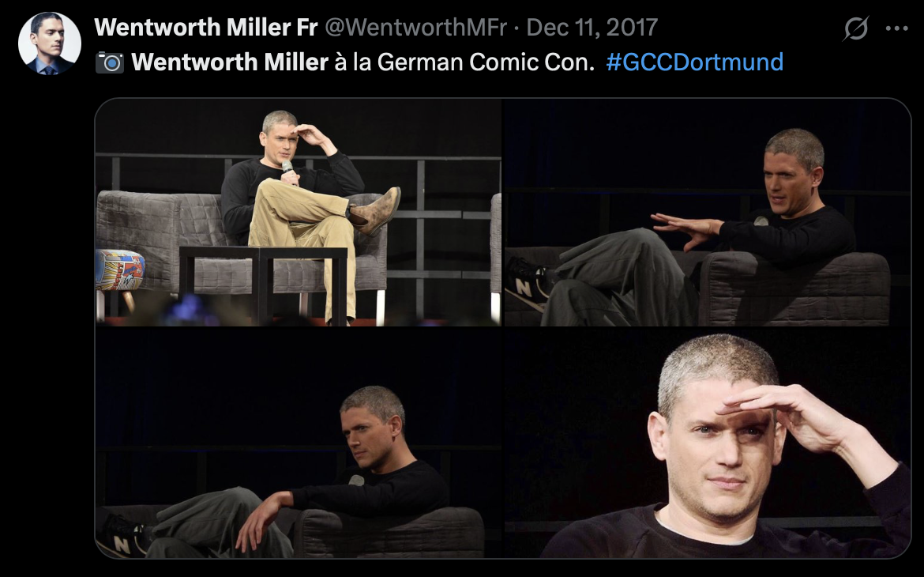The image size is (924, 577).
Task: Open the @WentworthMFr handle link
Action: pos(416,27)
